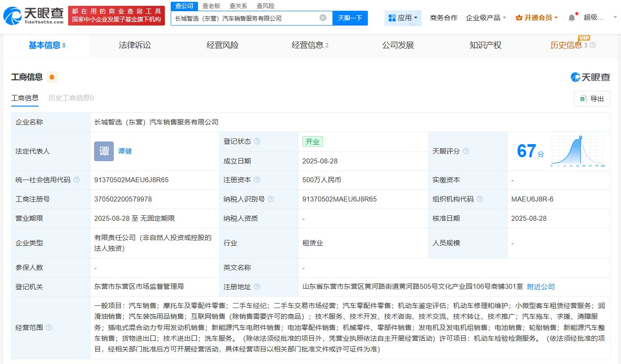Image resolution: width=621 pixels, height=364 pixels.
Task: Click the legal representative link 谭健
Action: coord(125,151)
